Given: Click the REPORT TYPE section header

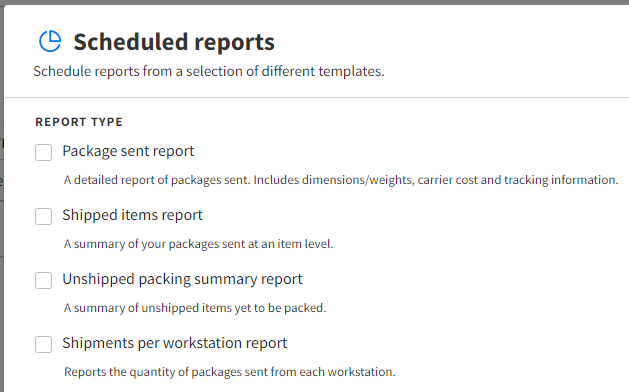Looking at the screenshot, I should [79, 122].
